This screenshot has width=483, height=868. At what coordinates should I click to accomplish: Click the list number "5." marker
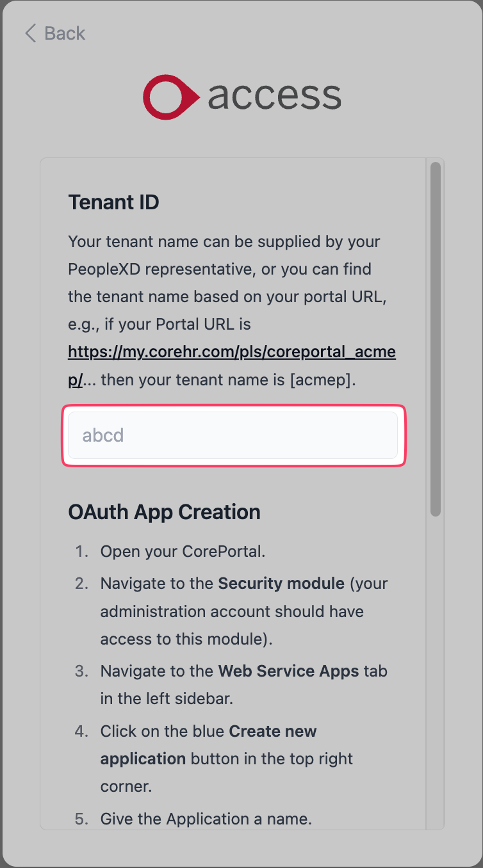(81, 819)
